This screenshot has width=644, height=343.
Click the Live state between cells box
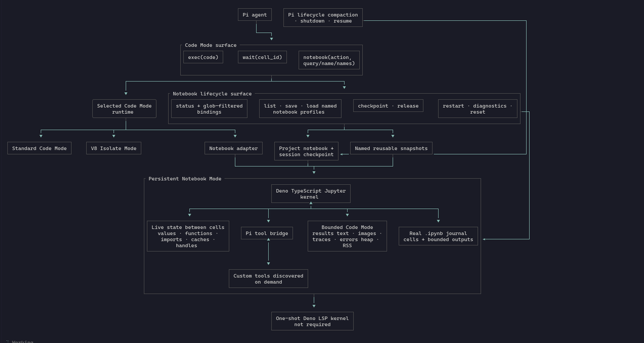coord(188,236)
